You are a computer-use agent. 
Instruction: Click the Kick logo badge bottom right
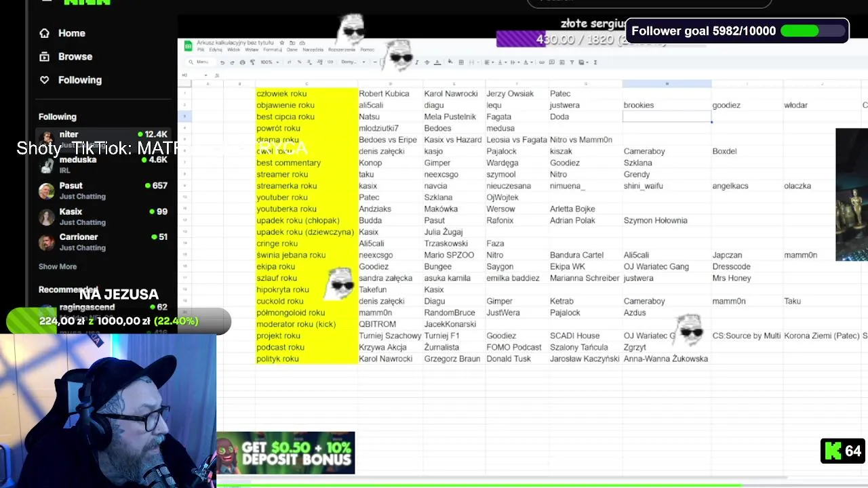[x=843, y=451]
